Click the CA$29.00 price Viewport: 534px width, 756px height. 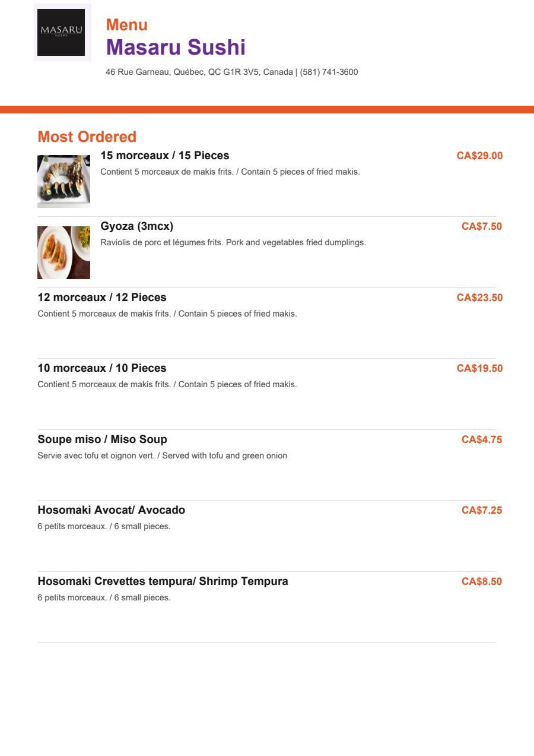tap(479, 156)
